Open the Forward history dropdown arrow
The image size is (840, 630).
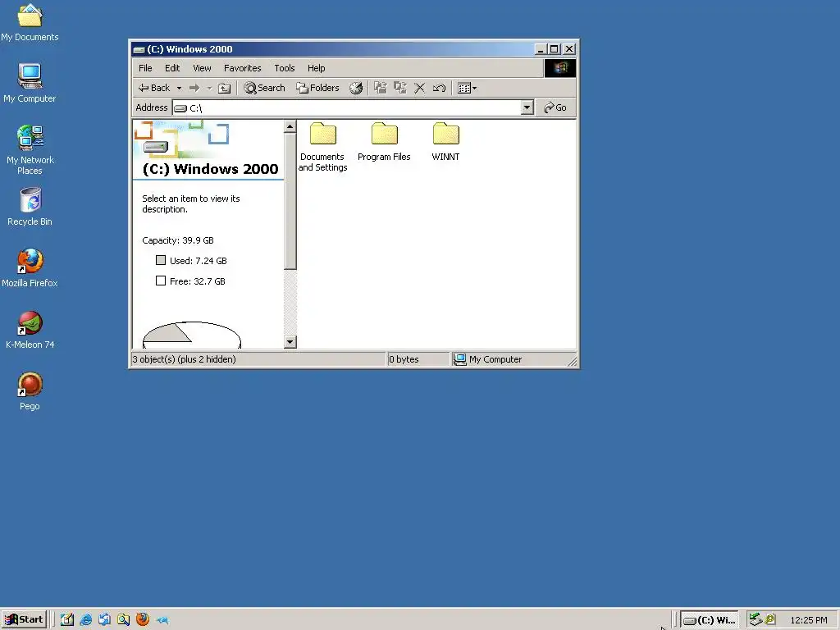(x=209, y=88)
